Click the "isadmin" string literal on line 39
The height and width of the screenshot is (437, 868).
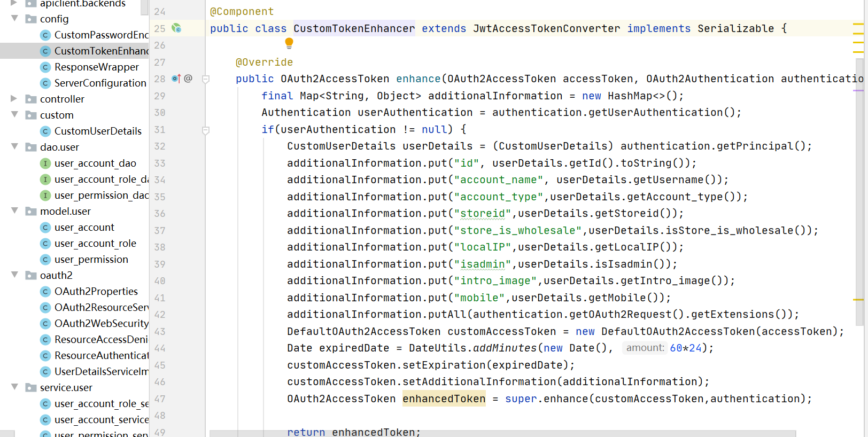coord(483,264)
